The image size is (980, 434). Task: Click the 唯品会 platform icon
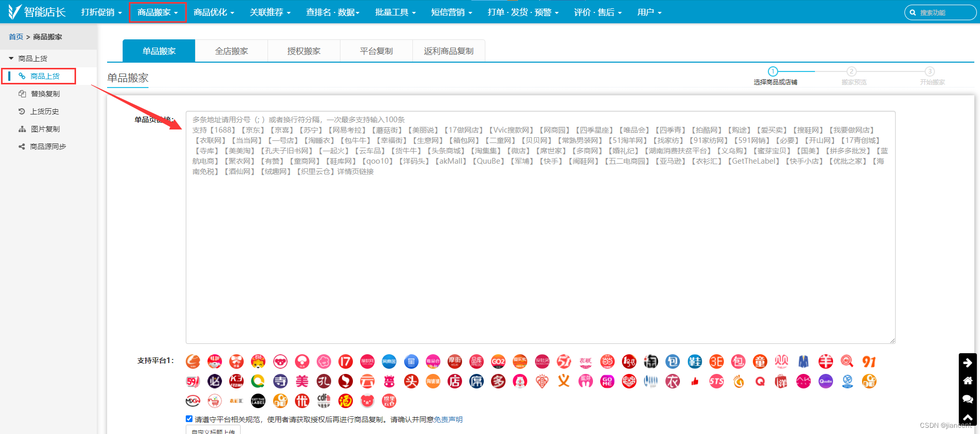click(433, 361)
